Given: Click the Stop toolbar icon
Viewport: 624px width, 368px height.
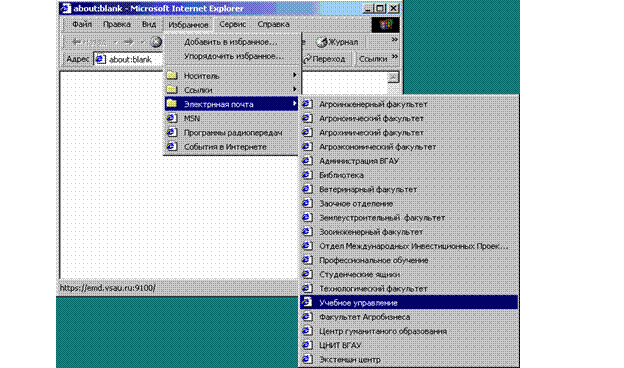Looking at the screenshot, I should (156, 42).
